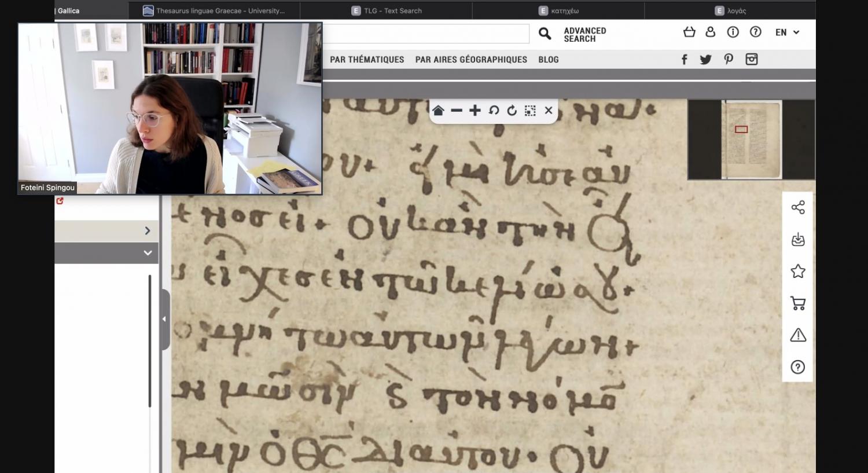
Task: Click the shopping cart purchase icon
Action: pos(798,303)
